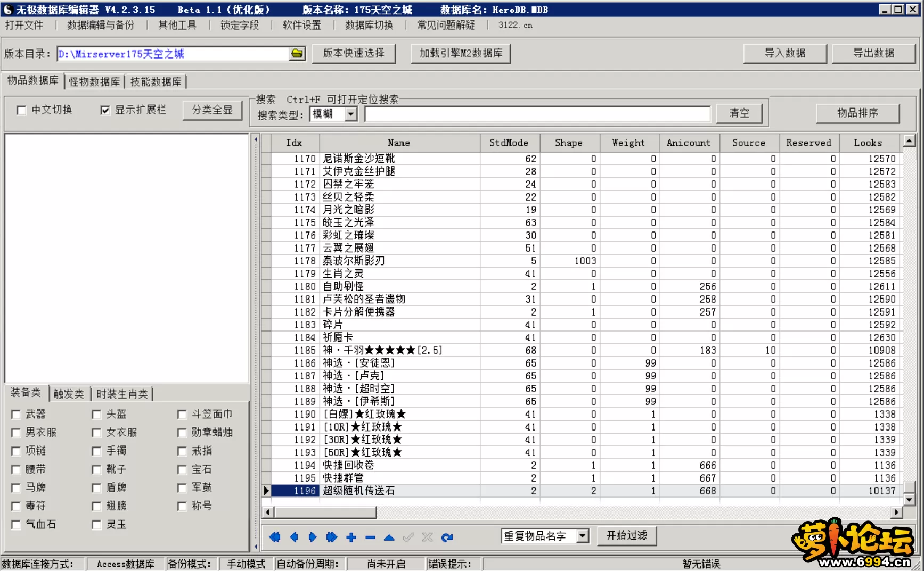
Task: Open the 搜索类型 模糊 dropdown
Action: point(351,114)
